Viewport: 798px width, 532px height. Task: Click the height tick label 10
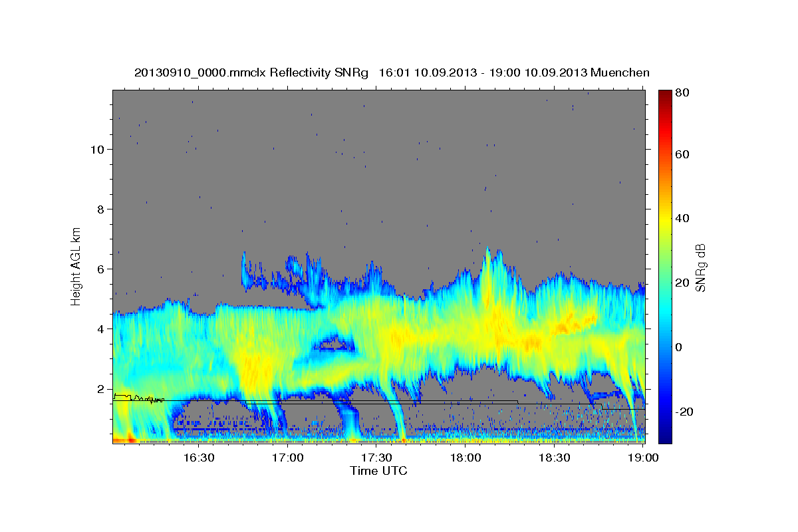[x=97, y=149]
